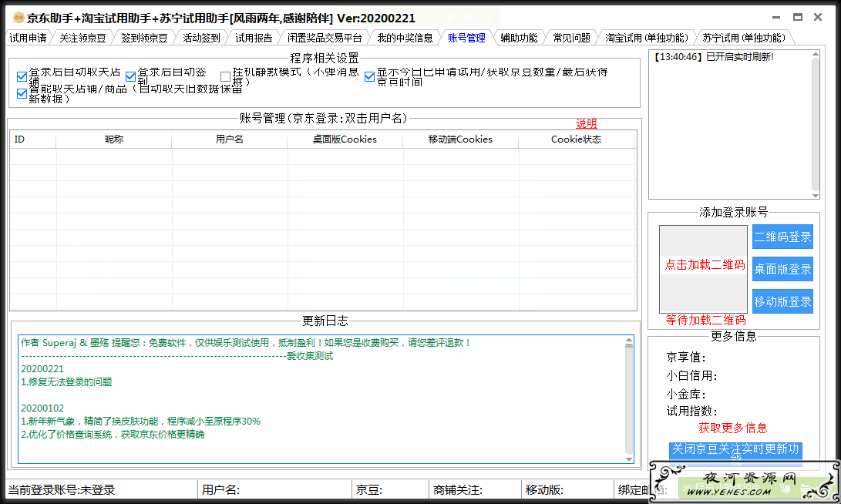Click 桌面版Cookies column header
The image size is (841, 504).
pyautogui.click(x=345, y=139)
